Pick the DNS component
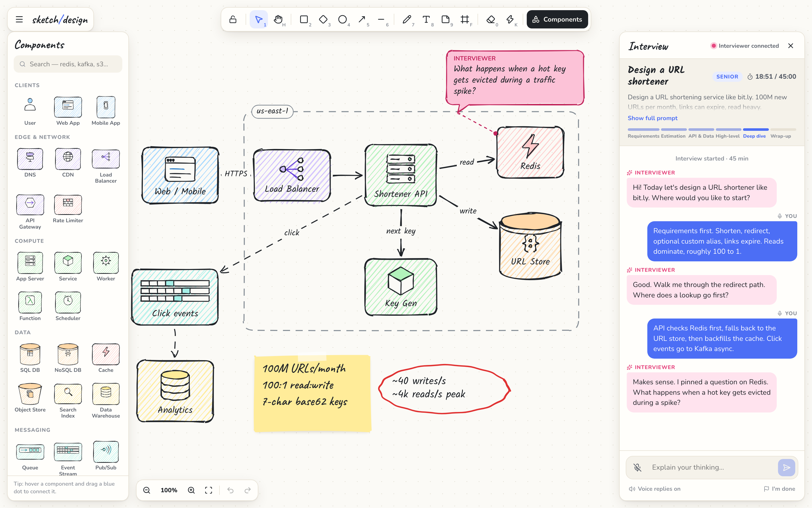The height and width of the screenshot is (508, 812). [x=30, y=163]
